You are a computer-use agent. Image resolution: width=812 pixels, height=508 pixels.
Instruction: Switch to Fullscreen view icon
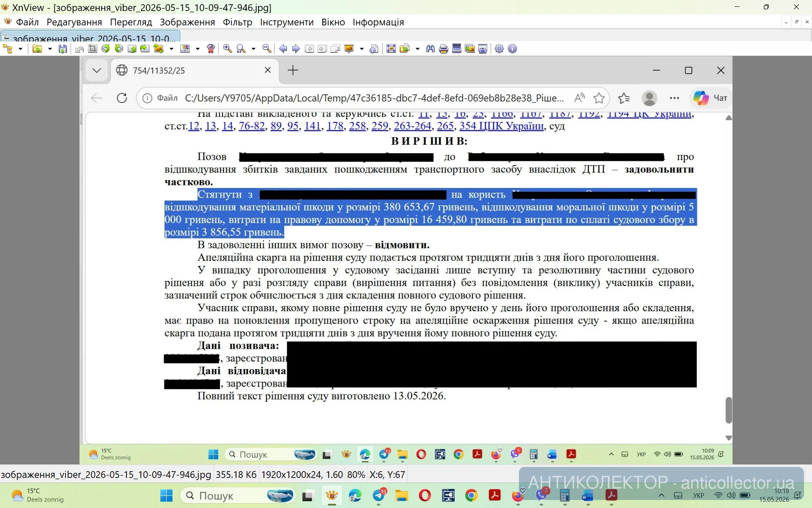391,49
